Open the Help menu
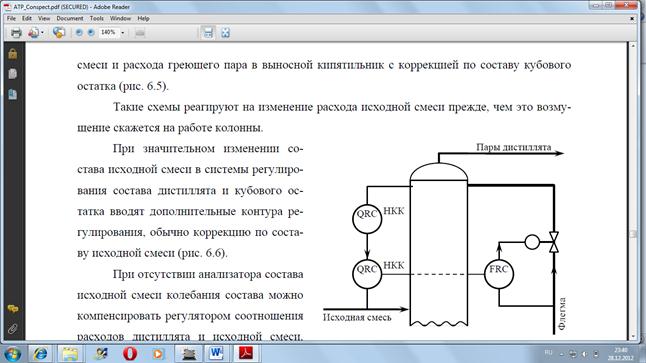Image resolution: width=646 pixels, height=363 pixels. tap(143, 19)
